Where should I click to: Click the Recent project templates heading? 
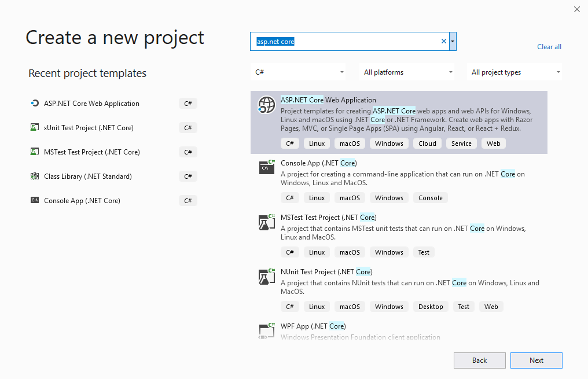point(87,73)
